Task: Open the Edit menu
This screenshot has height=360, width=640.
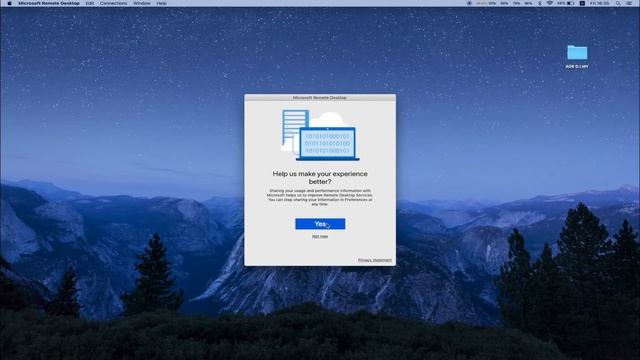Action: [x=89, y=3]
